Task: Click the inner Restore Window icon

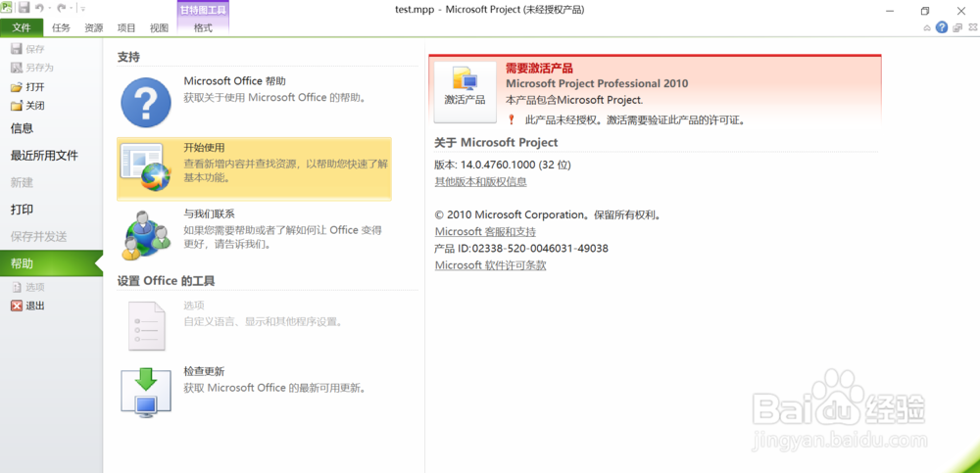Action: (x=957, y=27)
